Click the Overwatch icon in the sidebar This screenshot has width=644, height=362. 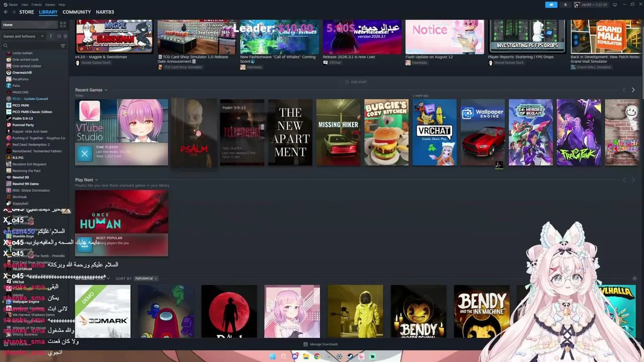pos(9,72)
